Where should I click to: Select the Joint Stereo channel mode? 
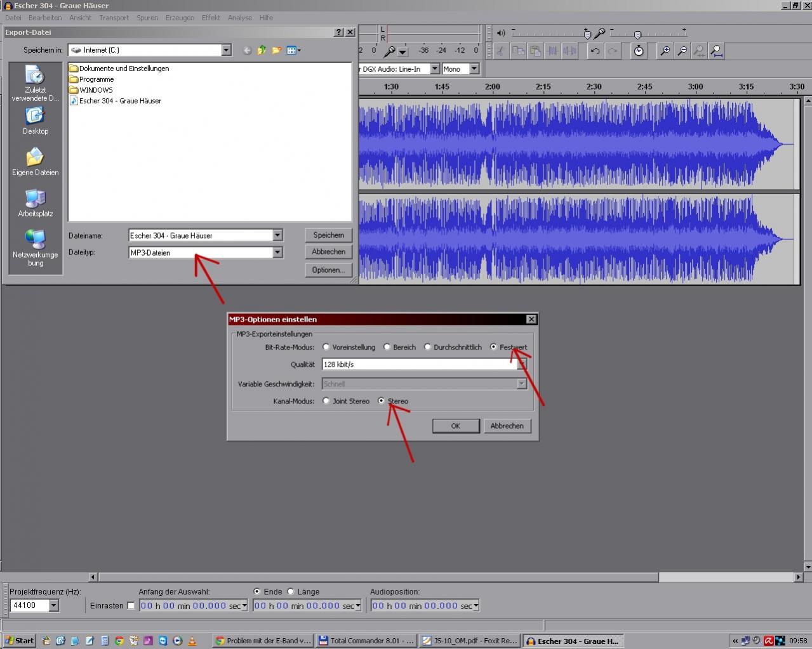(x=326, y=401)
